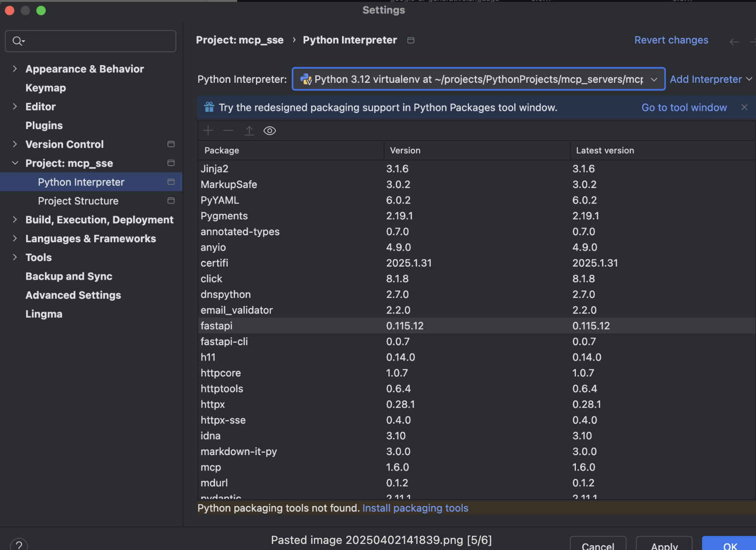The image size is (756, 550).
Task: Expand the Tools section
Action: [15, 257]
